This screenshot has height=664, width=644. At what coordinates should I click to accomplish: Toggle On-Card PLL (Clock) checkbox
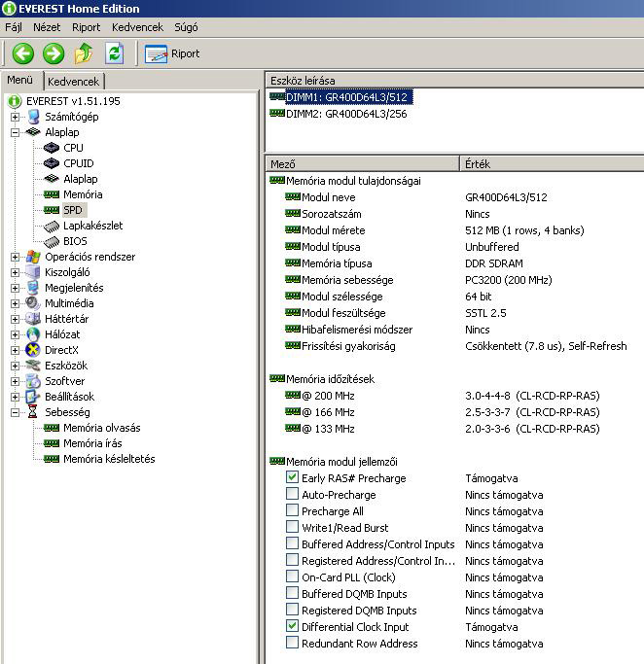click(292, 576)
